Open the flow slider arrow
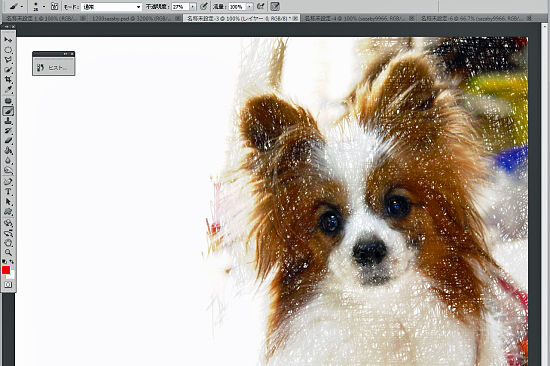 tap(249, 7)
